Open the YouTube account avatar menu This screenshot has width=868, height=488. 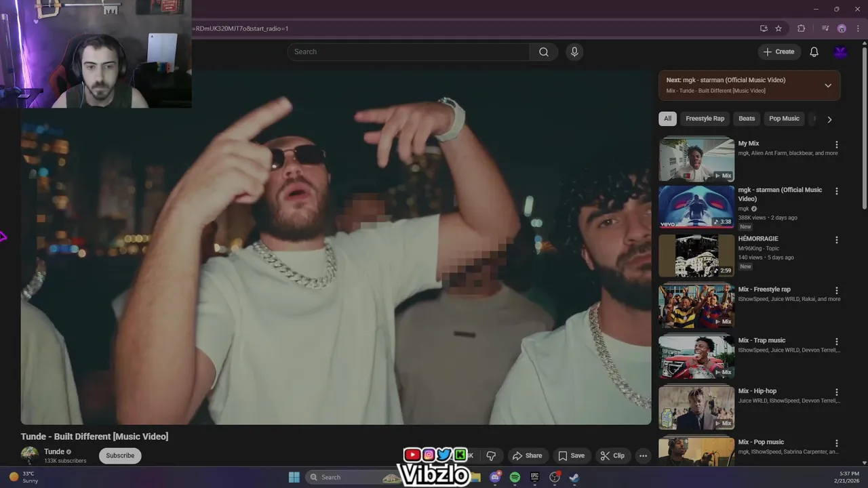click(x=840, y=52)
